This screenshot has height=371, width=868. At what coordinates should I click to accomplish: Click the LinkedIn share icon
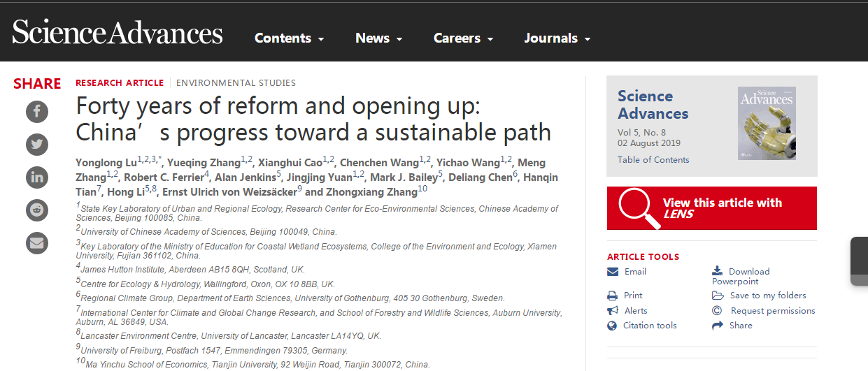click(37, 177)
